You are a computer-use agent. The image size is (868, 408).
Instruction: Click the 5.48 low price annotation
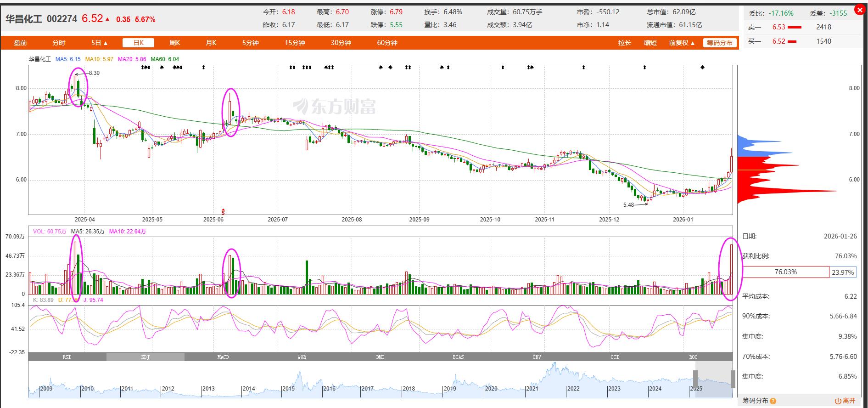(628, 205)
